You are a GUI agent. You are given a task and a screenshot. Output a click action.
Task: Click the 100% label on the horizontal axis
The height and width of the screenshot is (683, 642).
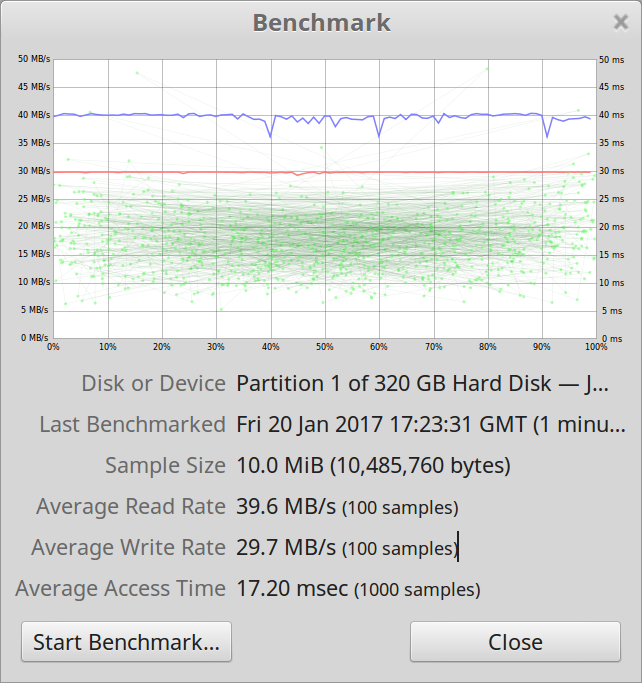coord(595,347)
